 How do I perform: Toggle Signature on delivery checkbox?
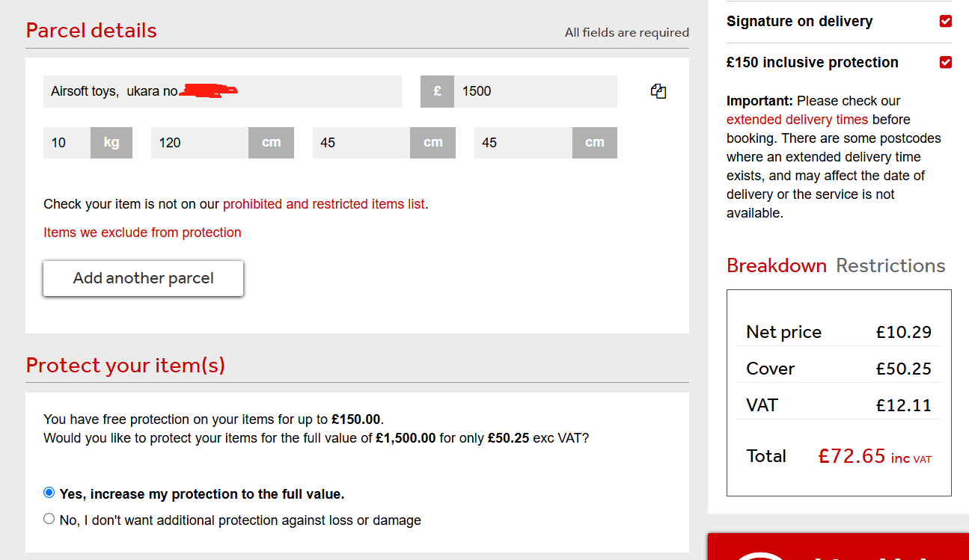pyautogui.click(x=946, y=21)
